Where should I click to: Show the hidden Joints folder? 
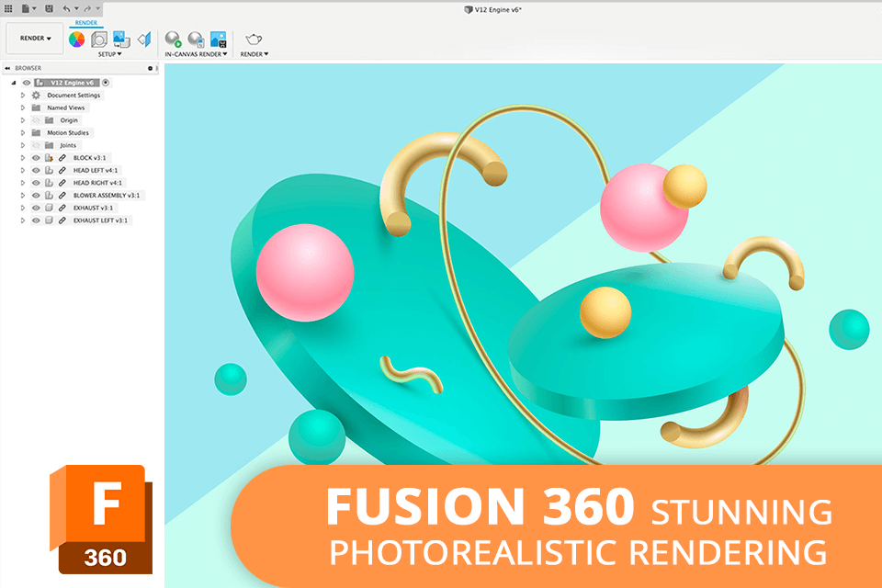pyautogui.click(x=36, y=145)
